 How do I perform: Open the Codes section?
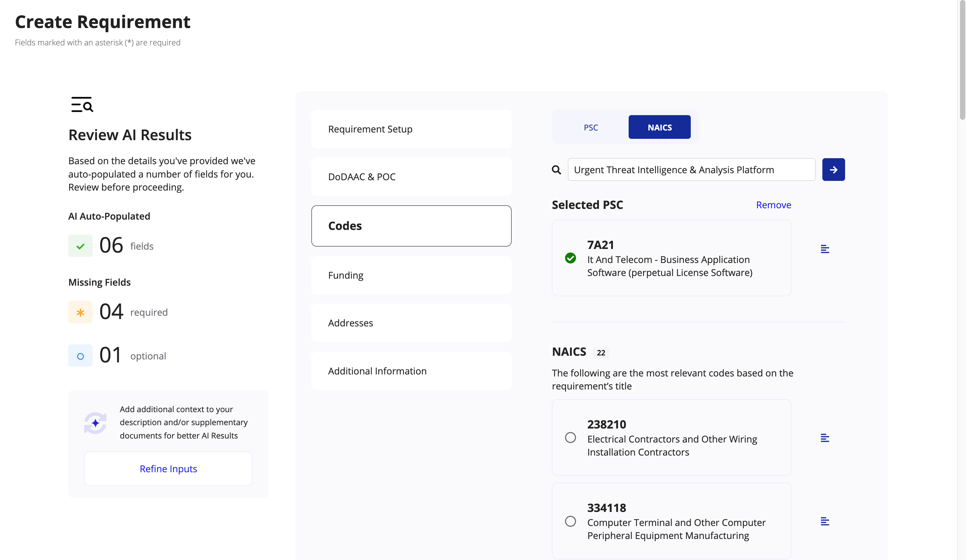click(411, 226)
